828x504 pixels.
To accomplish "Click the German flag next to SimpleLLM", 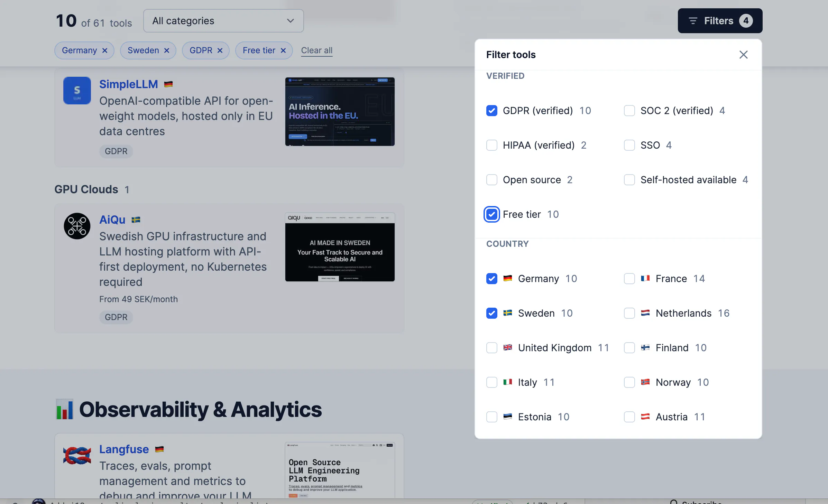I will pyautogui.click(x=168, y=84).
